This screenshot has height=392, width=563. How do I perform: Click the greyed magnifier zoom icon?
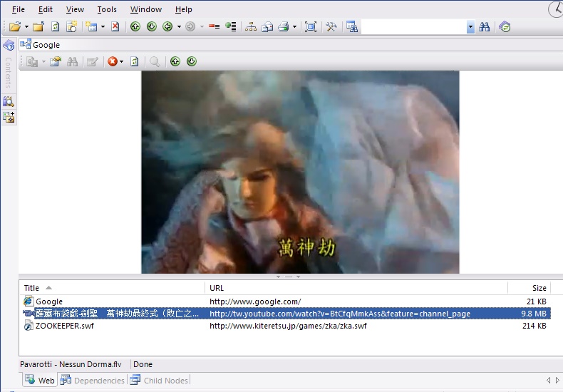point(155,62)
